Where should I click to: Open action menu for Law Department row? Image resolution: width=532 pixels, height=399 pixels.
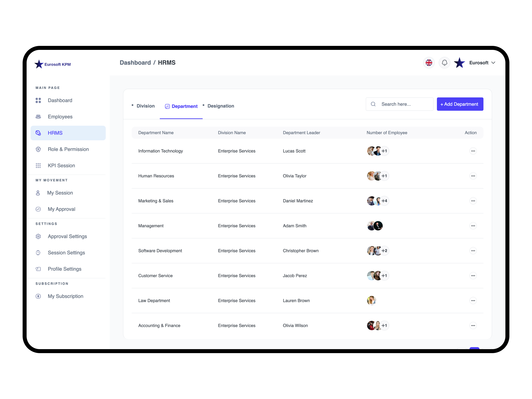pos(473,301)
